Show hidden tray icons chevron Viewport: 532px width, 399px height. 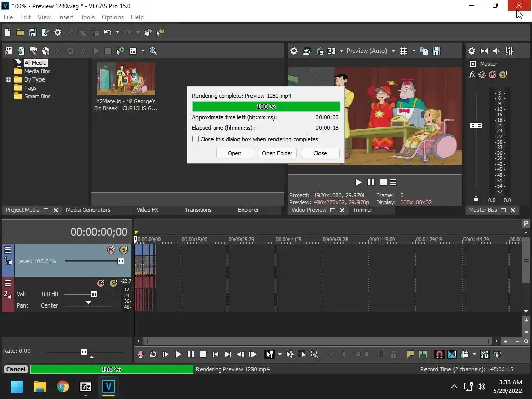[454, 387]
